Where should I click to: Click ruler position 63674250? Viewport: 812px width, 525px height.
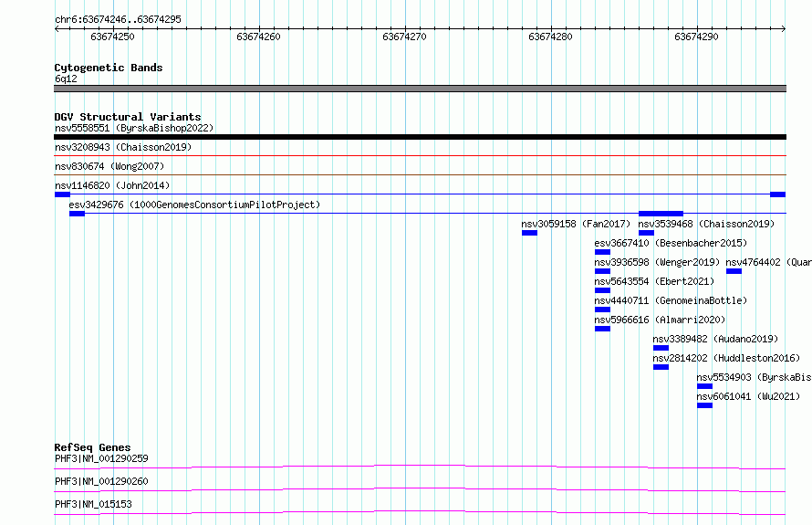coord(112,37)
